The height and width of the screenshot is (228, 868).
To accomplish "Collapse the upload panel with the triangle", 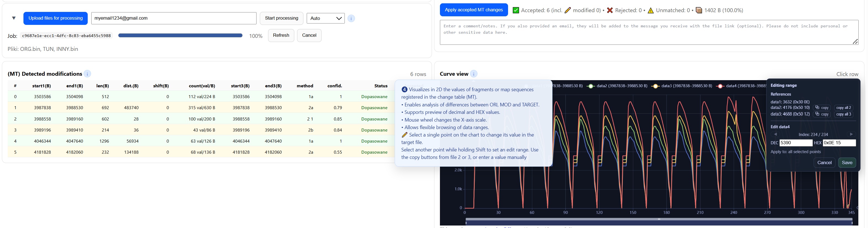I will pyautogui.click(x=14, y=18).
